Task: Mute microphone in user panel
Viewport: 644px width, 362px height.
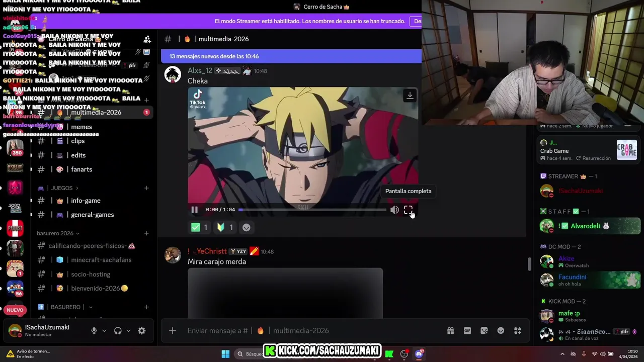Action: pos(94,331)
